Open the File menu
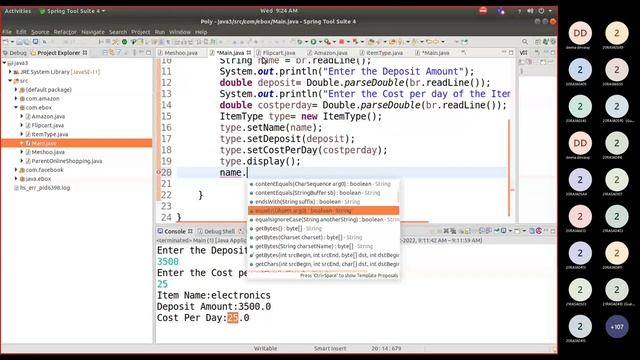640x360 pixels. 7,32
